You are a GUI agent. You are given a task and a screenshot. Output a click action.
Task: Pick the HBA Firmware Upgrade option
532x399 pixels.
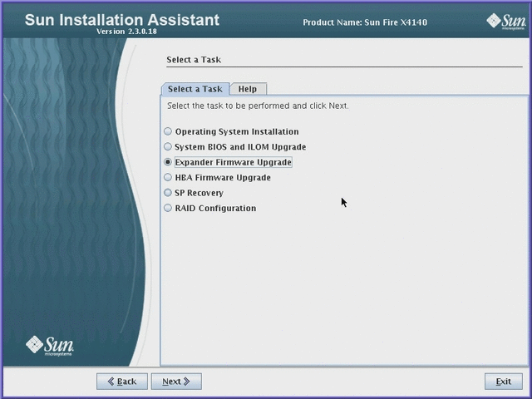pyautogui.click(x=168, y=177)
